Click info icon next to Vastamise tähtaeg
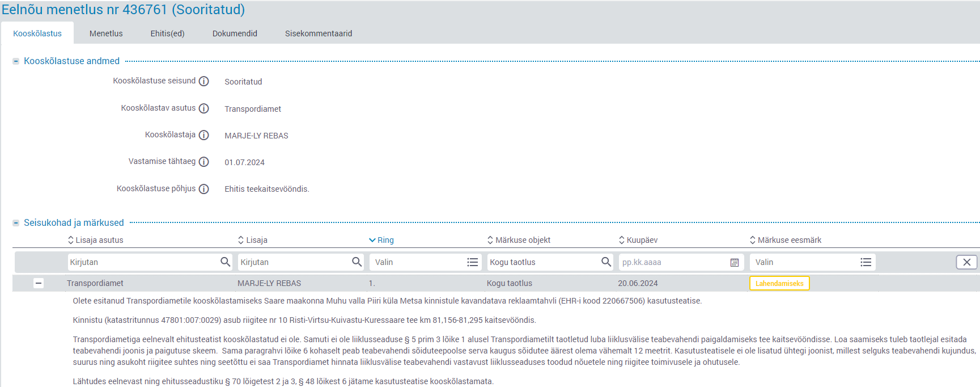Viewport: 980px width, 387px height. (x=204, y=162)
